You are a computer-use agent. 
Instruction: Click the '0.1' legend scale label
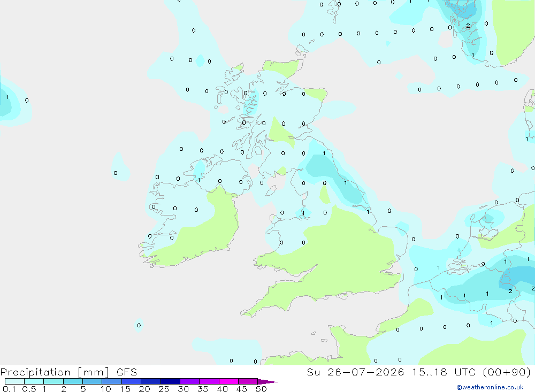tap(9, 389)
